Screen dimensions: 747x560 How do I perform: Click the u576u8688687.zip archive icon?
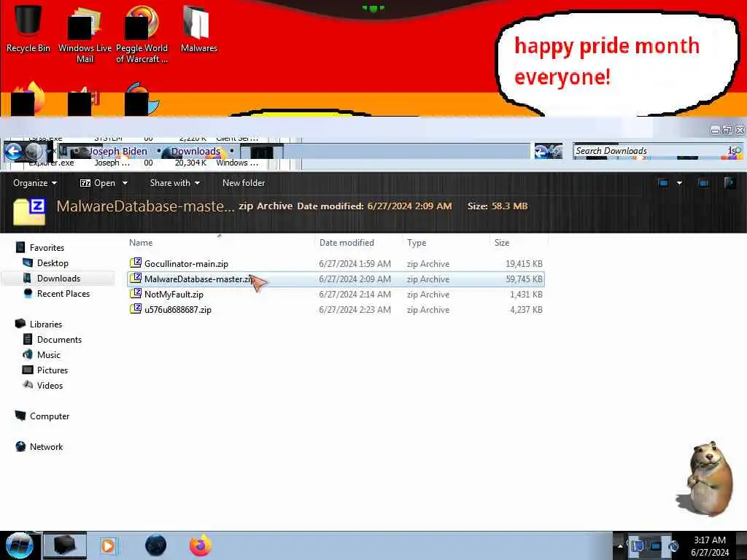click(x=136, y=308)
